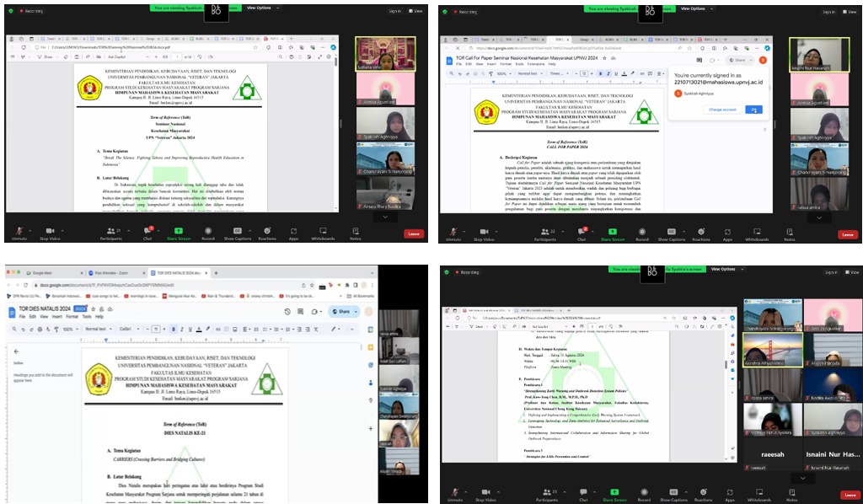This screenshot has width=863, height=504.
Task: Unmute microphone in Seminar Nasional Zoom window
Action: [x=20, y=231]
